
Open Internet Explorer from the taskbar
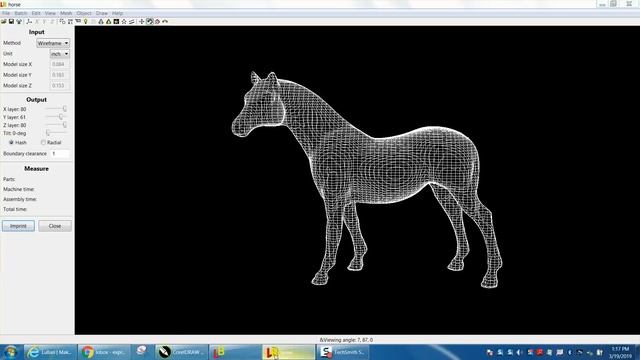pos(50,352)
